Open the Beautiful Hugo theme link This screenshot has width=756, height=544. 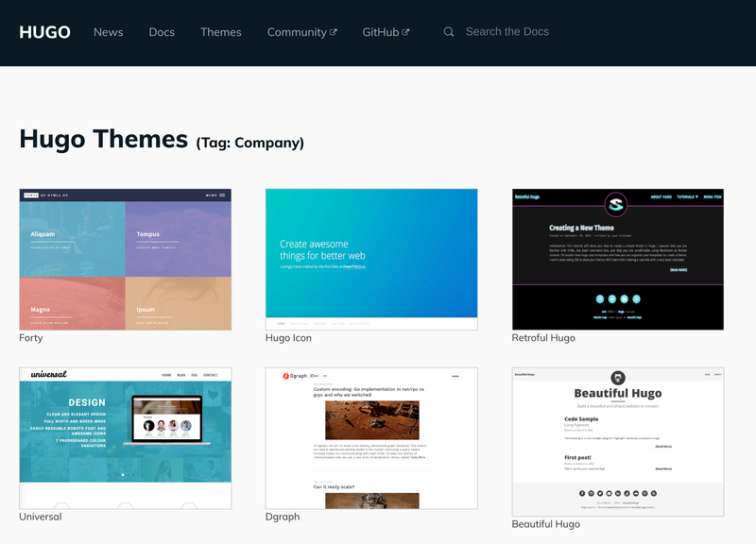(x=546, y=524)
